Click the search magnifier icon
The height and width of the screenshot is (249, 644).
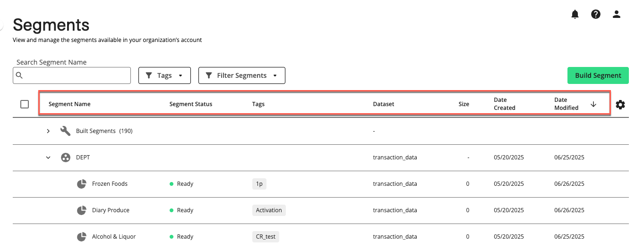(19, 75)
